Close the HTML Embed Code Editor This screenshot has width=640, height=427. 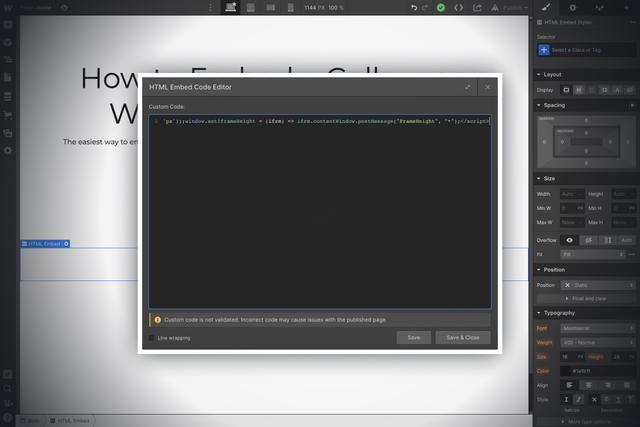click(487, 87)
